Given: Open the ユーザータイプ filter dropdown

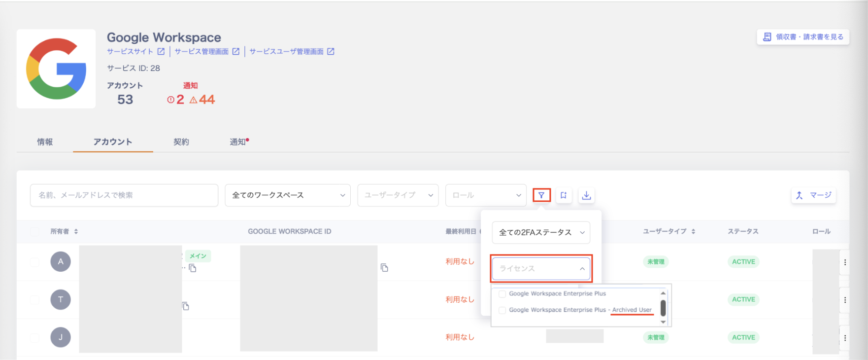Looking at the screenshot, I should [x=398, y=195].
